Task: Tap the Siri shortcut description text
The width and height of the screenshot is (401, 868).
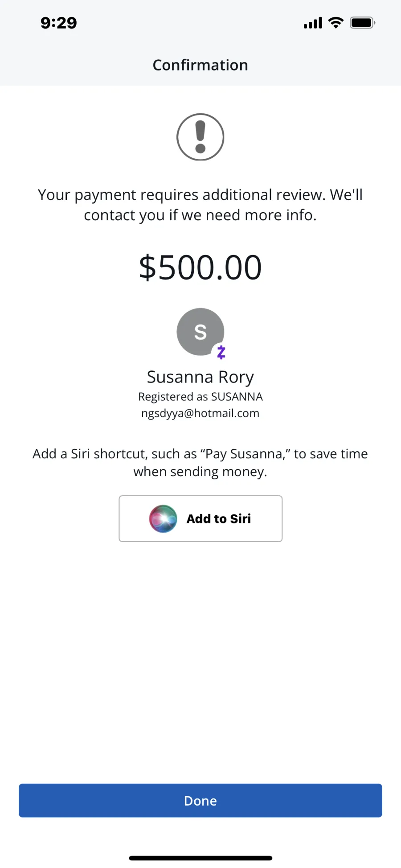Action: [x=200, y=463]
